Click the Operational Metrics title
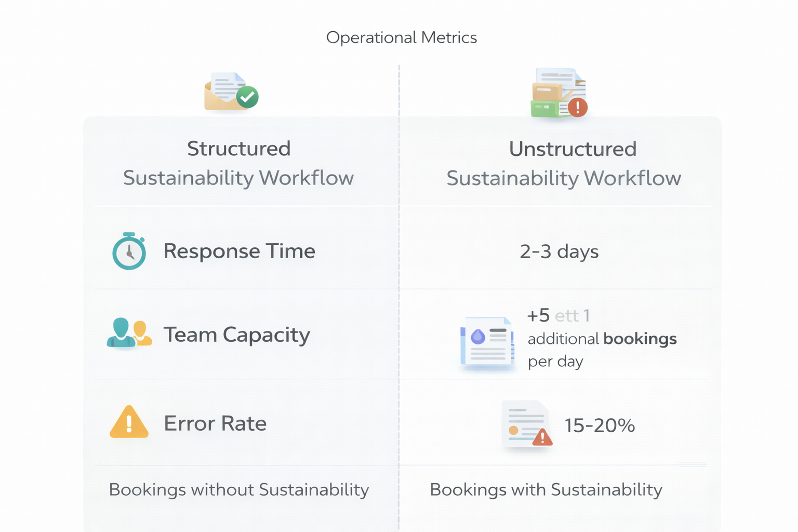 point(401,37)
